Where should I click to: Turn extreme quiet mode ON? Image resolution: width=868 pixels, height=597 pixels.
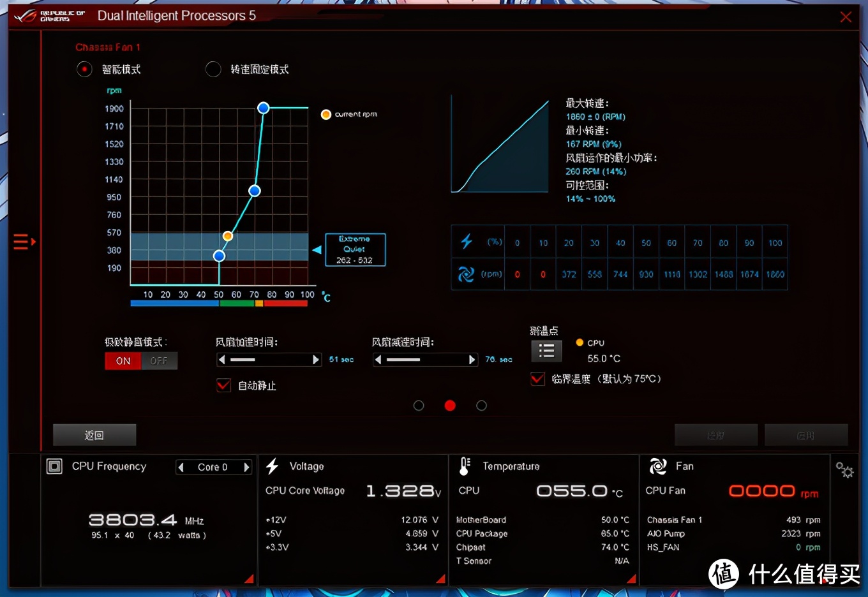pyautogui.click(x=123, y=361)
